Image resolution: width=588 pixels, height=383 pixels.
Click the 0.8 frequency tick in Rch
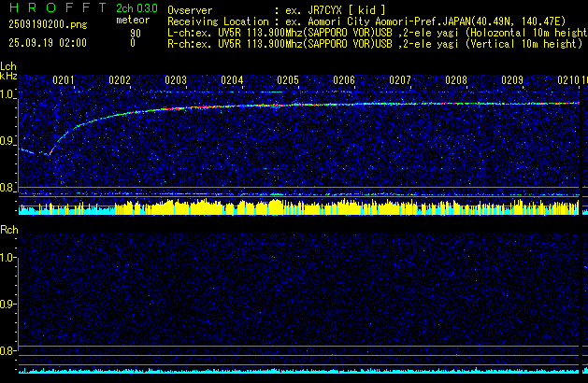pyautogui.click(x=8, y=351)
